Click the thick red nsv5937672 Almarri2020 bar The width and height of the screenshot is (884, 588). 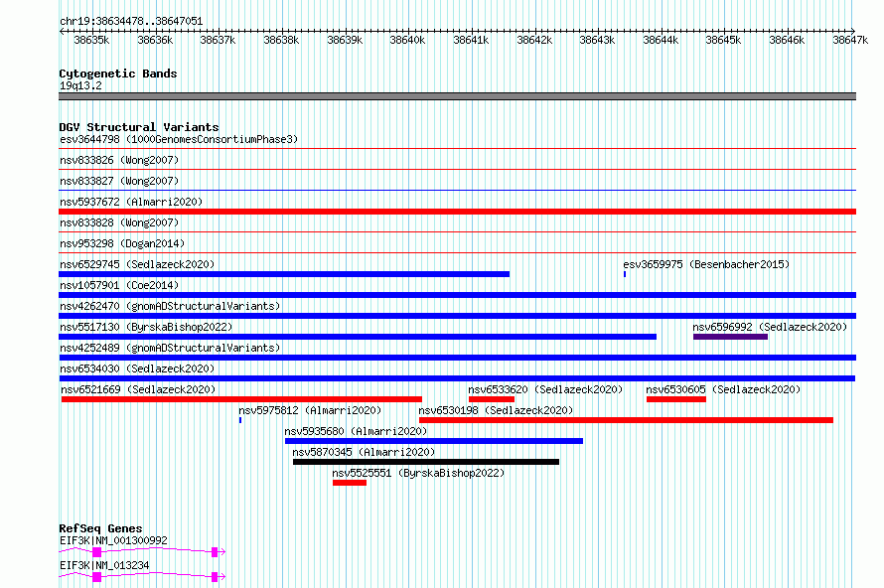457,212
